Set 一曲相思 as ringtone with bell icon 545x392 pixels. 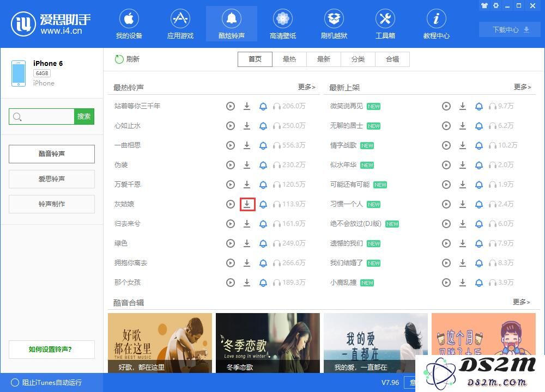tap(263, 145)
